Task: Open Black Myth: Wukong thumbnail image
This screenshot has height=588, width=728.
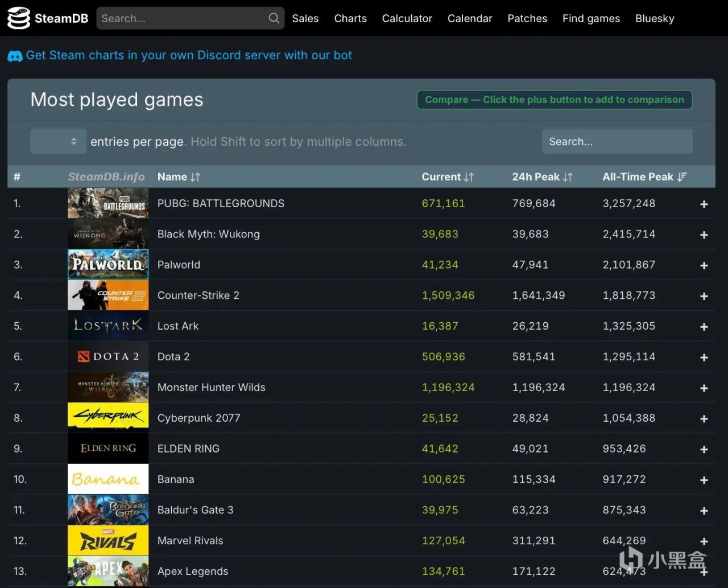Action: pos(108,234)
